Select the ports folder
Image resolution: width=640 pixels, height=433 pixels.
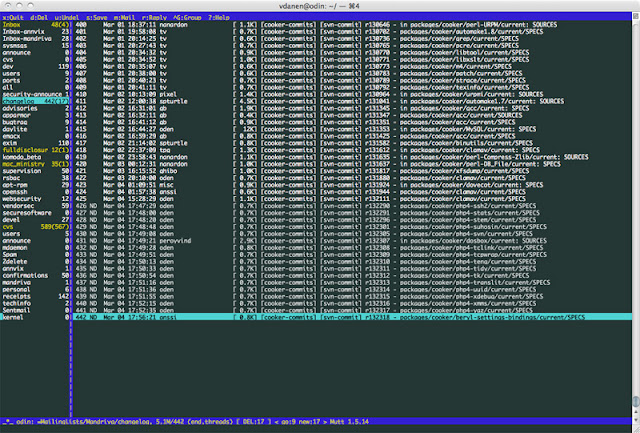tap(35, 80)
